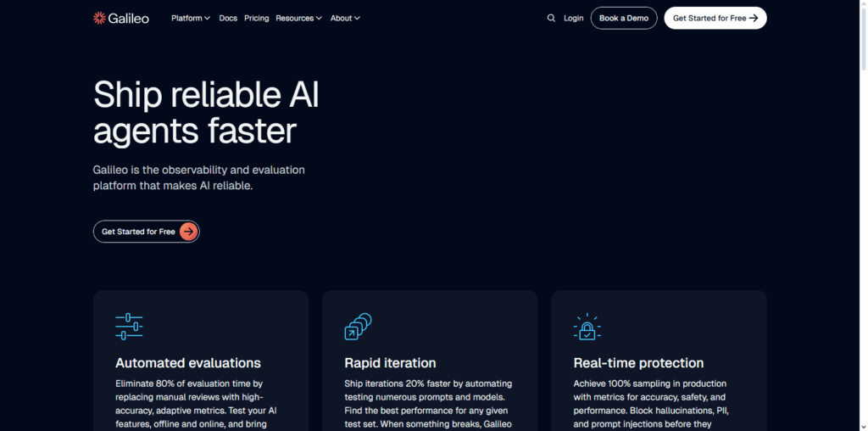Go to the Pricing page
The image size is (868, 431).
pyautogui.click(x=256, y=19)
